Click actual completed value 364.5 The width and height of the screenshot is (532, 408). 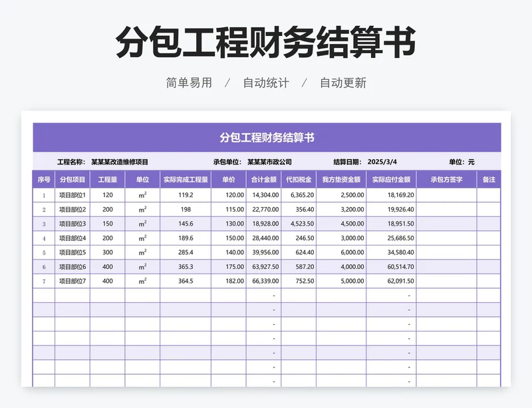(186, 281)
